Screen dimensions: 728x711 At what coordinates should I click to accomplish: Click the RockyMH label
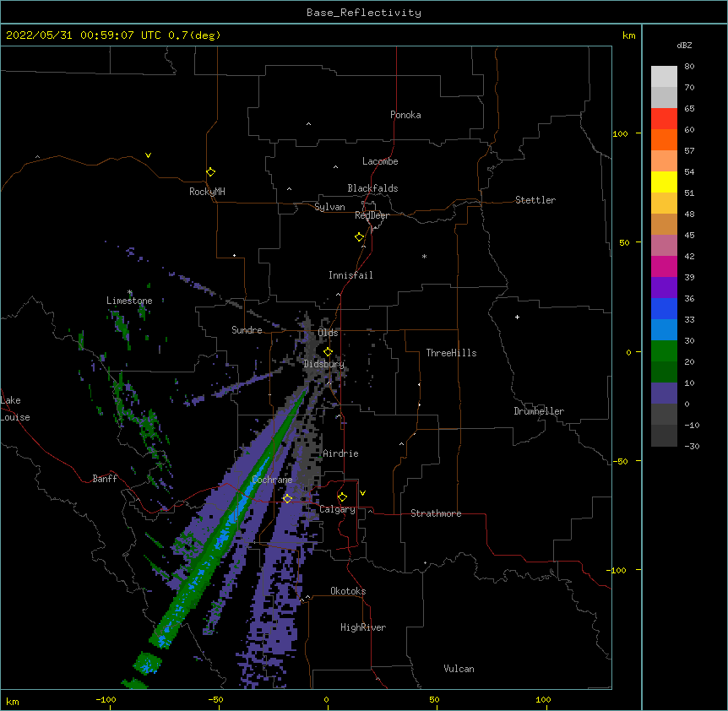tap(207, 192)
